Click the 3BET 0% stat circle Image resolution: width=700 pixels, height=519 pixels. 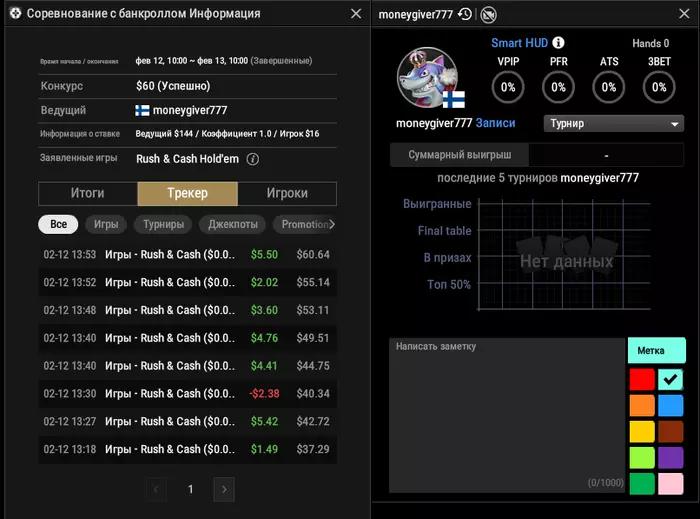(x=659, y=87)
